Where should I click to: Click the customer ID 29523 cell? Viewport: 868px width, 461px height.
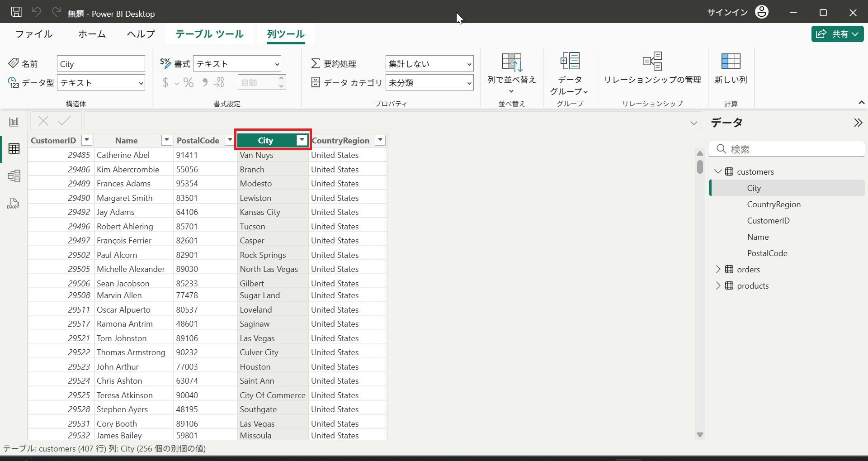pos(61,366)
